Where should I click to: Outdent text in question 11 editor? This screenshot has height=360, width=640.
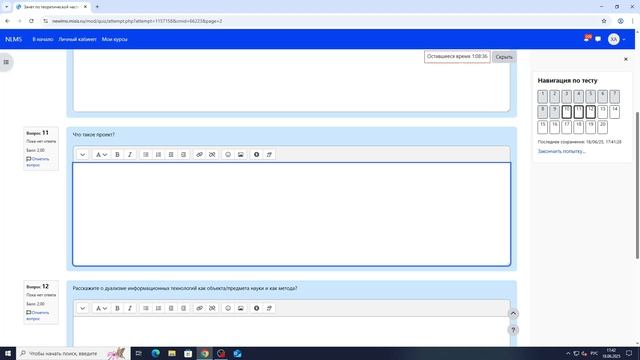click(x=171, y=155)
